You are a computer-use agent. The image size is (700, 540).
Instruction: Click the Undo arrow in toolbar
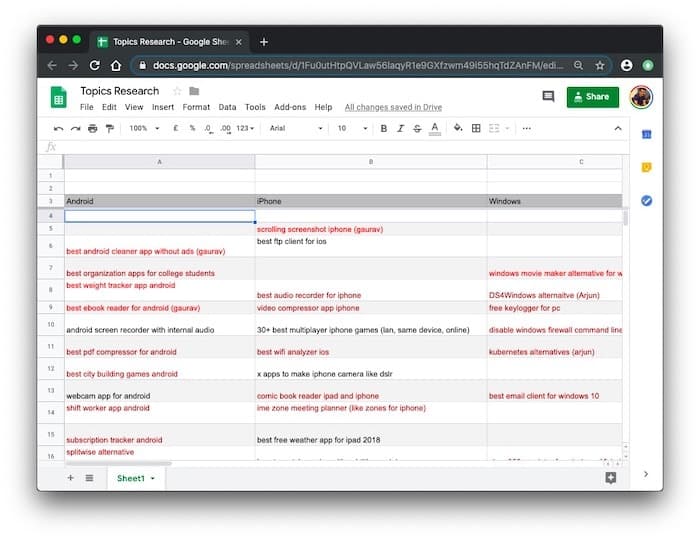pos(58,129)
